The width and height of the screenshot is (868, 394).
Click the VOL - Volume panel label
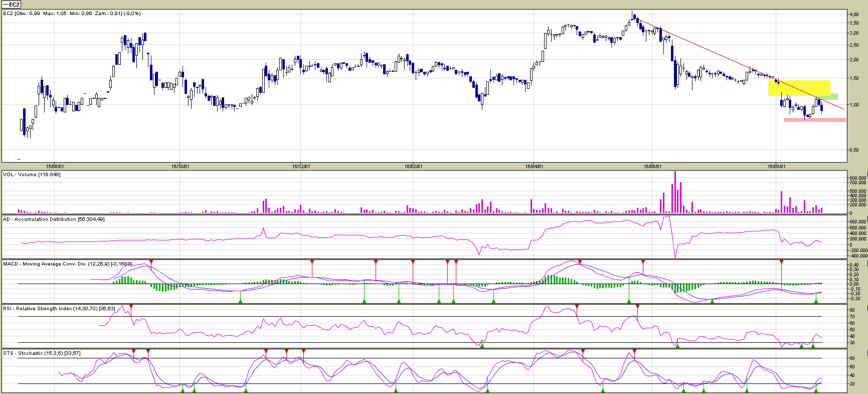tap(31, 175)
